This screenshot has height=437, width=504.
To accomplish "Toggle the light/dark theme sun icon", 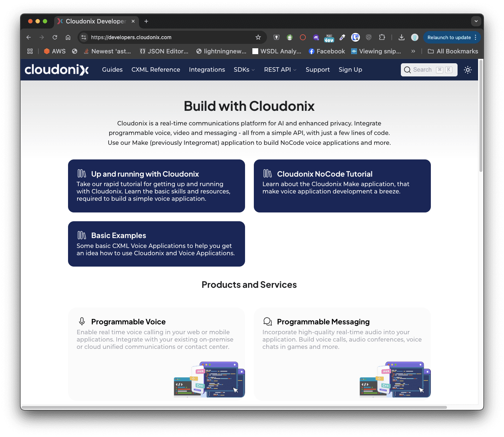I will pos(467,69).
